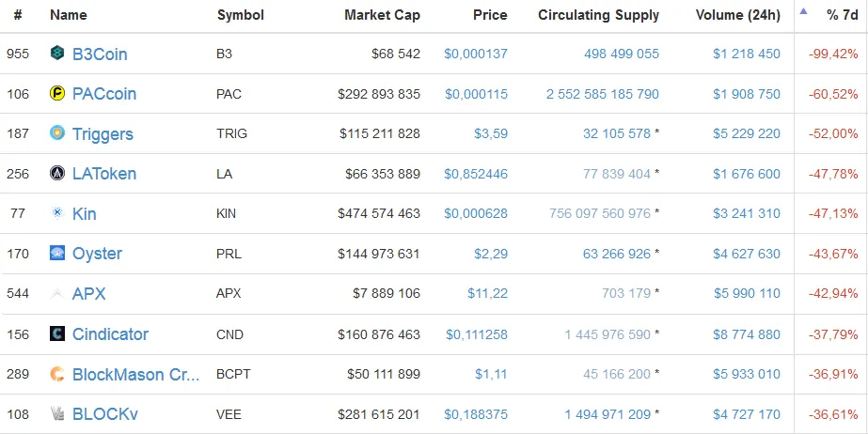Open the B3Coin name link
The image size is (868, 434).
click(100, 54)
